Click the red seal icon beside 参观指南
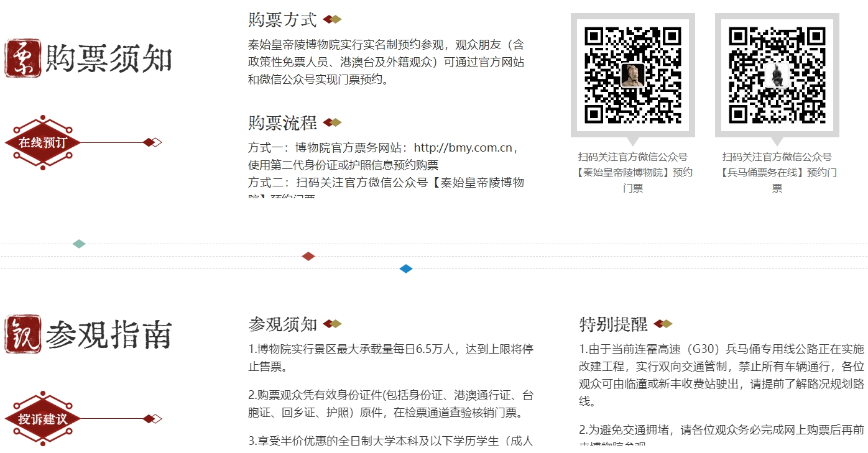Viewport: 868px width, 453px height. click(x=23, y=334)
